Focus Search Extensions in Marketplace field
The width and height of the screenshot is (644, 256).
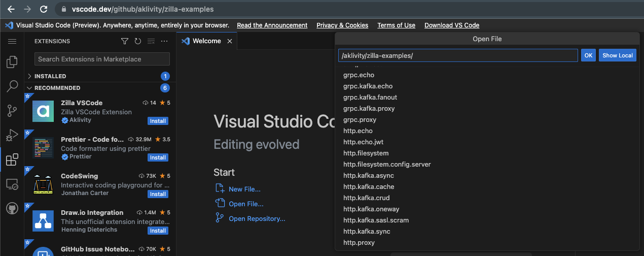click(102, 59)
